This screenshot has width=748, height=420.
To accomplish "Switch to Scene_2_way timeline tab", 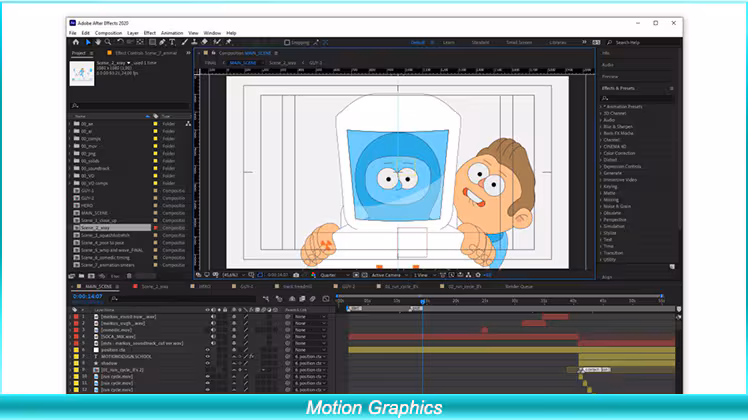I will (155, 286).
